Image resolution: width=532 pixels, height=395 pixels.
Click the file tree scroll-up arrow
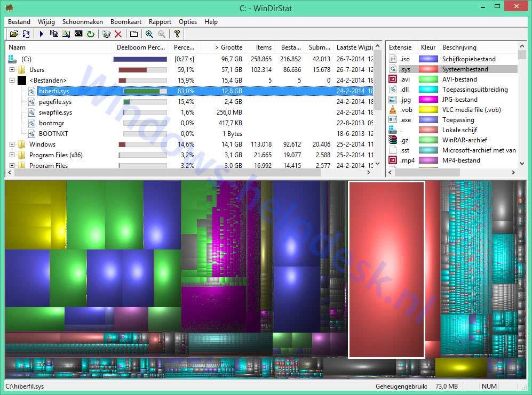point(378,46)
